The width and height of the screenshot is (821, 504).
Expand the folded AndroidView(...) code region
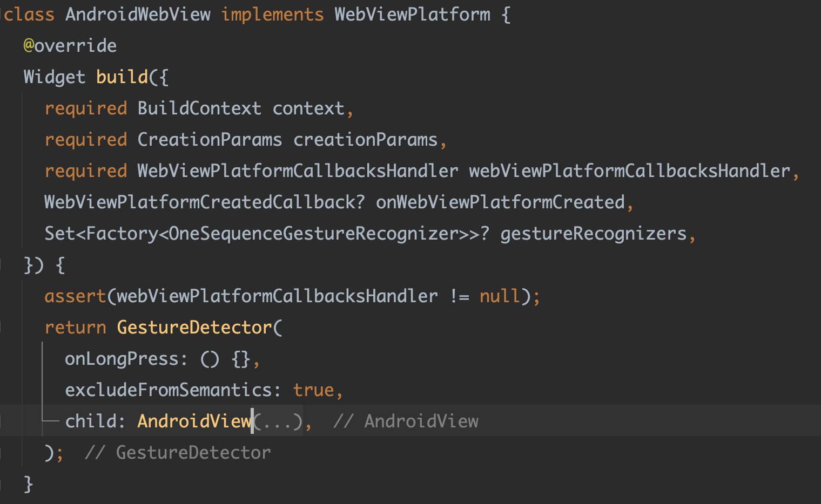[x=278, y=421]
